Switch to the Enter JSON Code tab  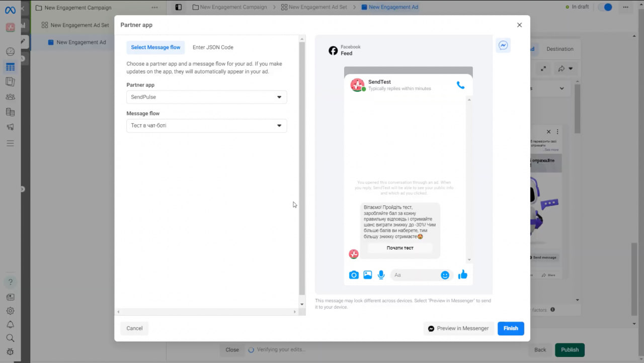pos(213,47)
